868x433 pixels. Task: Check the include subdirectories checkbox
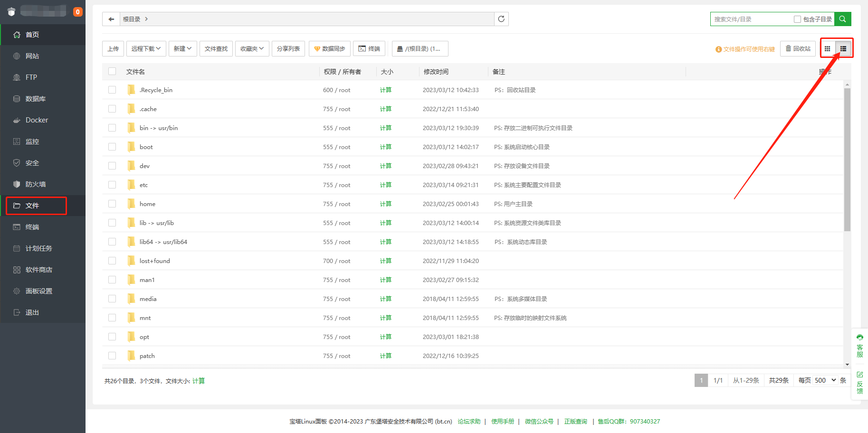point(797,19)
